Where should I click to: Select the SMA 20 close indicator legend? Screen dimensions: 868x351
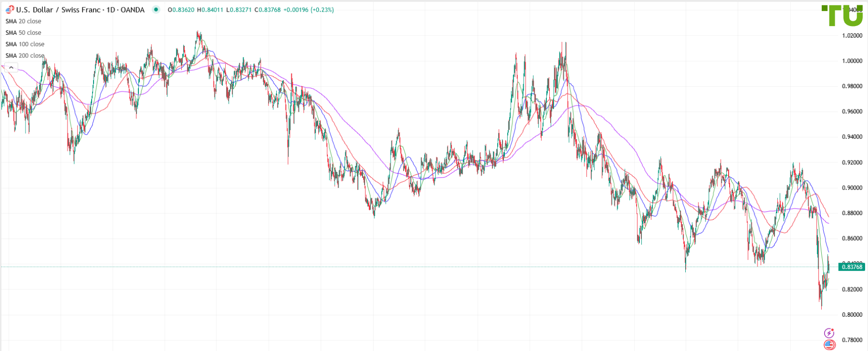(23, 21)
